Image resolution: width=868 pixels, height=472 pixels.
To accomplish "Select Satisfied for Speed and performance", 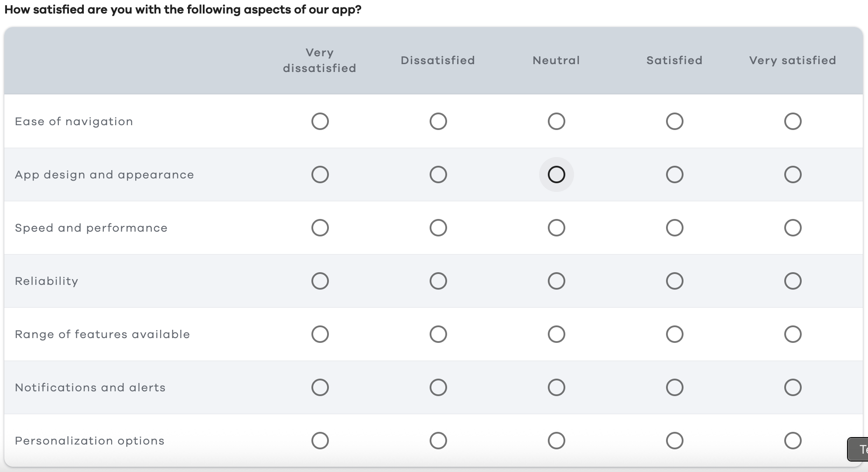I will coord(674,227).
